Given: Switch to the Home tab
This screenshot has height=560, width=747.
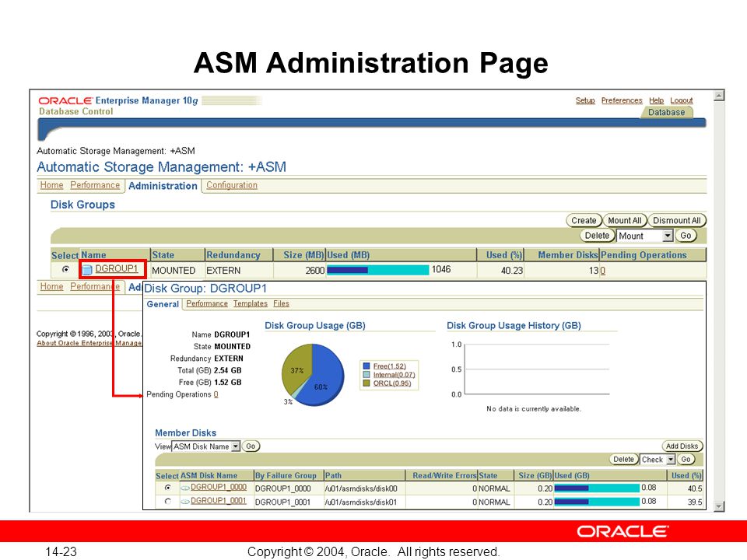Looking at the screenshot, I should [51, 185].
